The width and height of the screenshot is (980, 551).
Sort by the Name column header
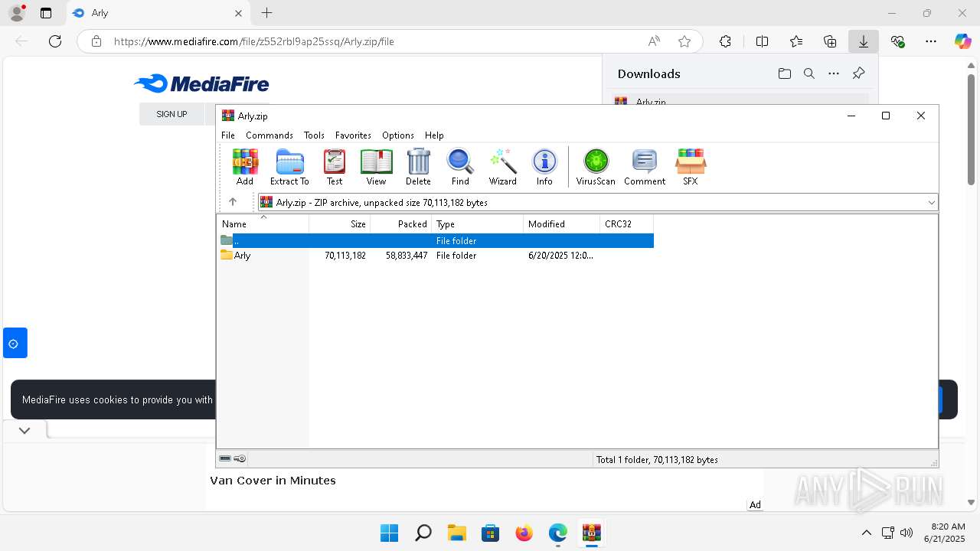click(x=263, y=224)
